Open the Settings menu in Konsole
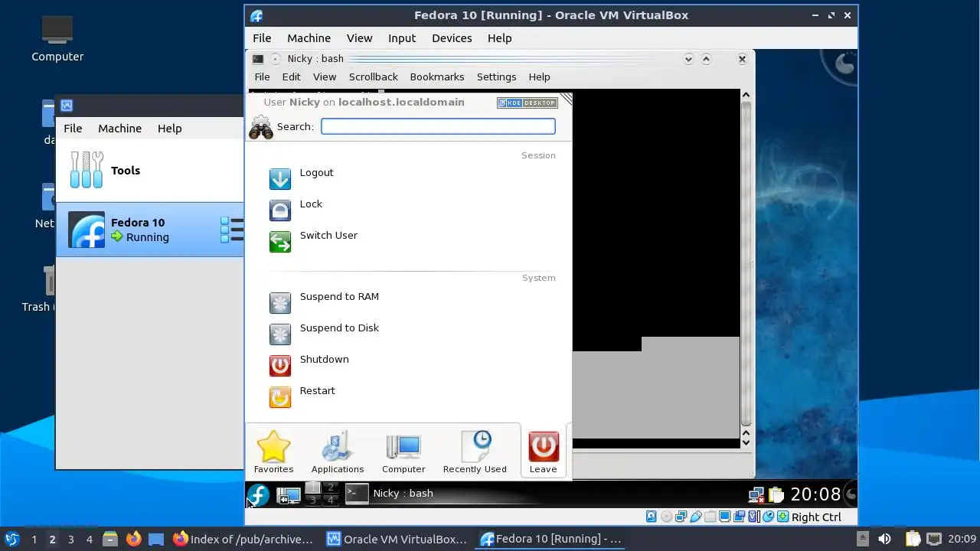 [x=496, y=77]
